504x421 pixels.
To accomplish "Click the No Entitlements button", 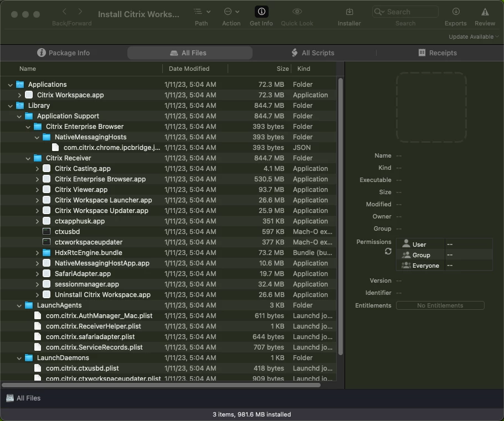I will (x=440, y=305).
